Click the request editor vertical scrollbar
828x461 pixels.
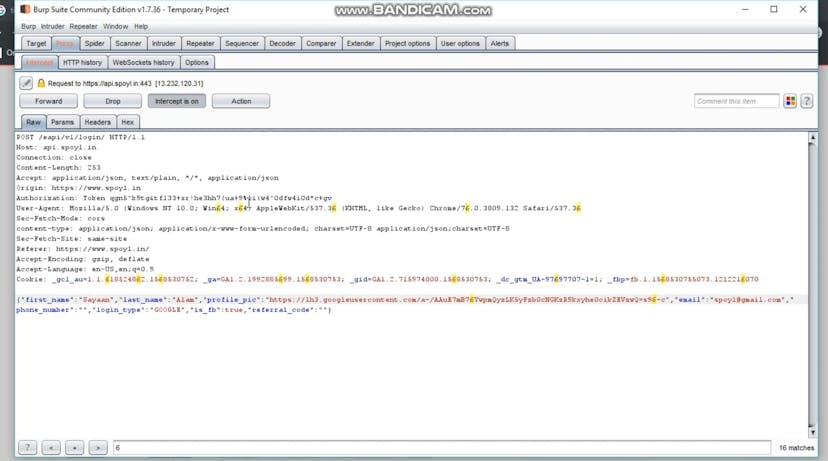812,285
